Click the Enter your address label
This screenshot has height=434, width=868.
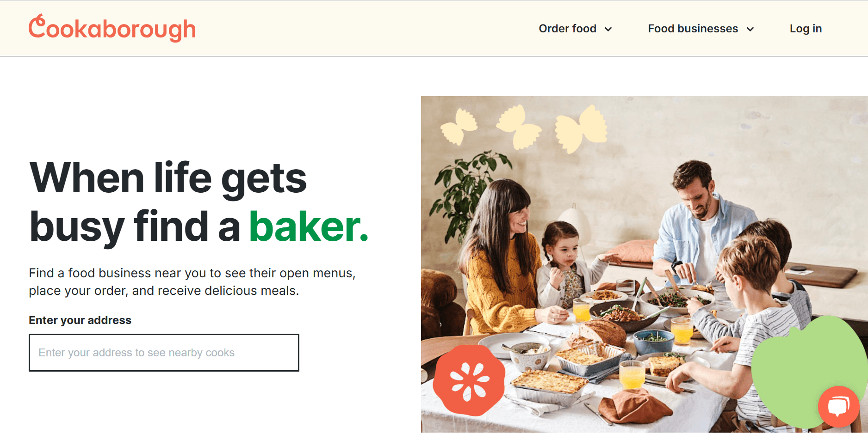80,320
